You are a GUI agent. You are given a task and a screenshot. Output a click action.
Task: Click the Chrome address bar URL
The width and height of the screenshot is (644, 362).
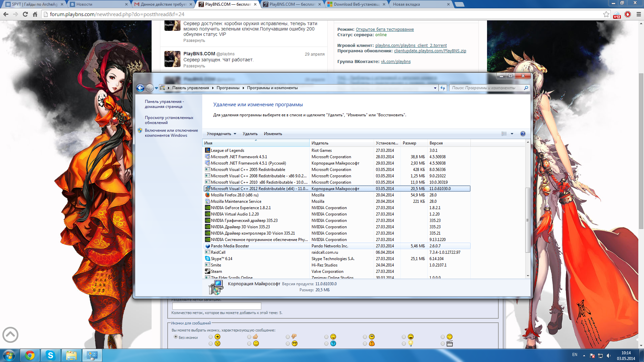click(x=117, y=14)
